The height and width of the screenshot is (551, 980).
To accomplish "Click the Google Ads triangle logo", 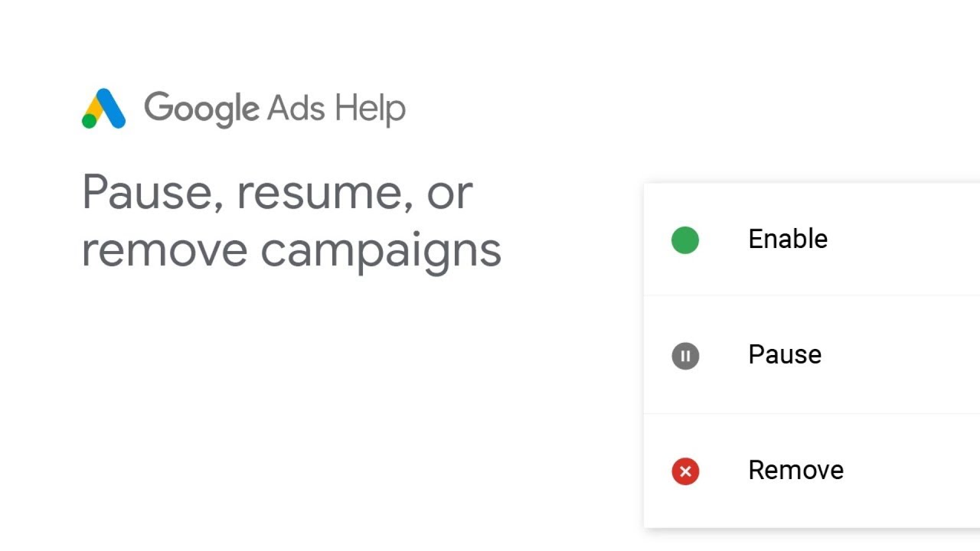I will tap(103, 109).
